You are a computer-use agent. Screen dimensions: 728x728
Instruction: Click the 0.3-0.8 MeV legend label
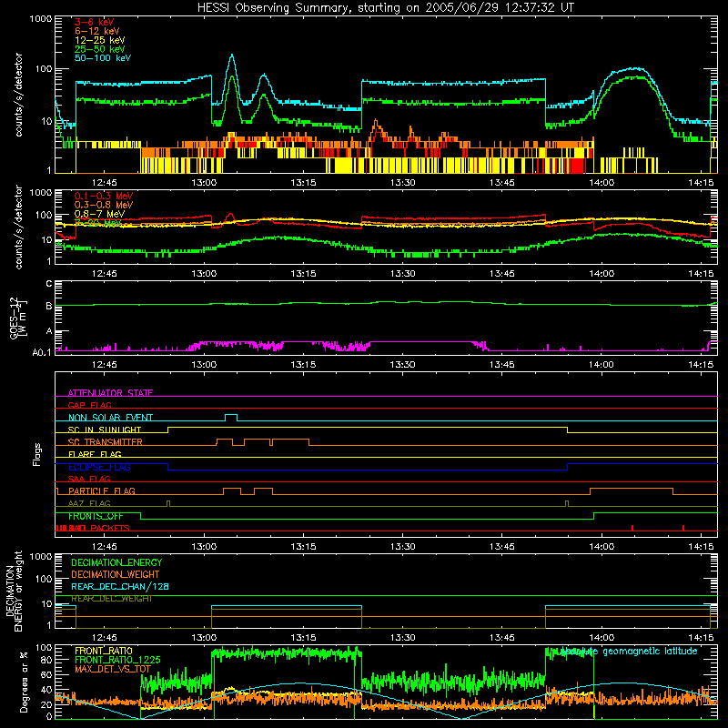coord(104,205)
